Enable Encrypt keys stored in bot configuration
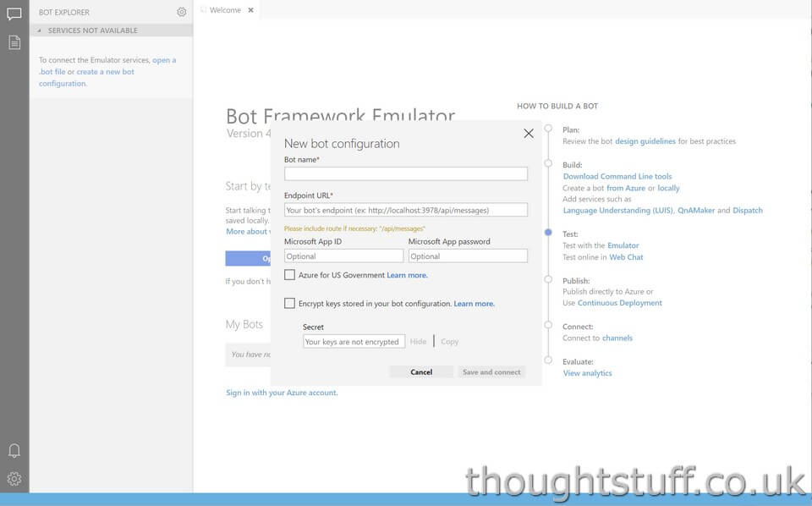Image resolution: width=812 pixels, height=506 pixels. click(289, 303)
